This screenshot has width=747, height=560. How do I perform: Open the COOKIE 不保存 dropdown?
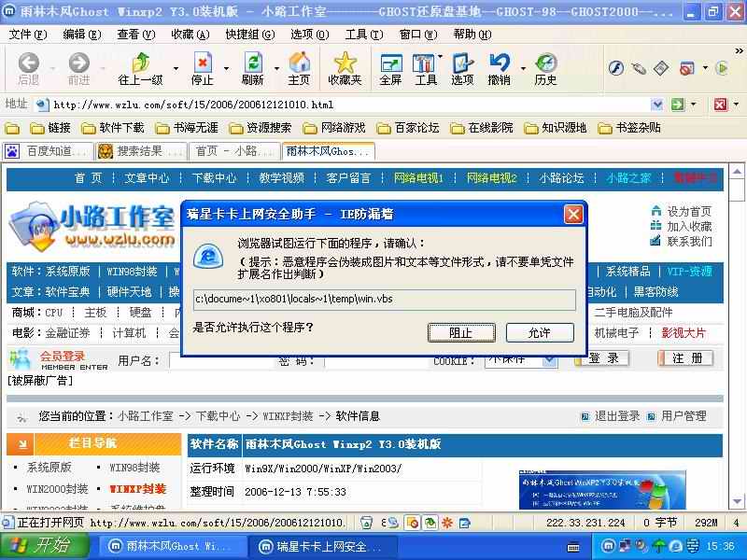pos(550,361)
